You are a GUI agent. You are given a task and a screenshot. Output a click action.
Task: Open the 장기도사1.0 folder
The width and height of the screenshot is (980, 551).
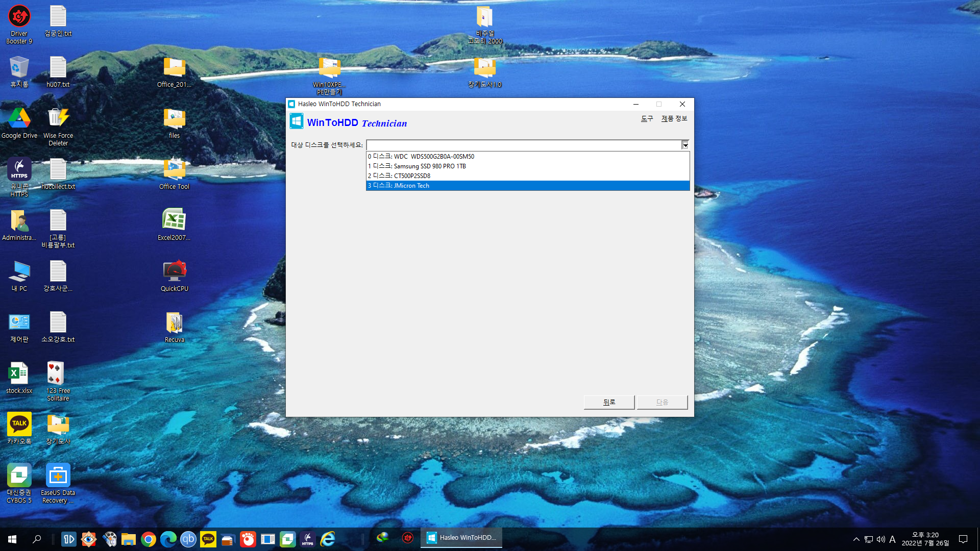[x=485, y=71]
